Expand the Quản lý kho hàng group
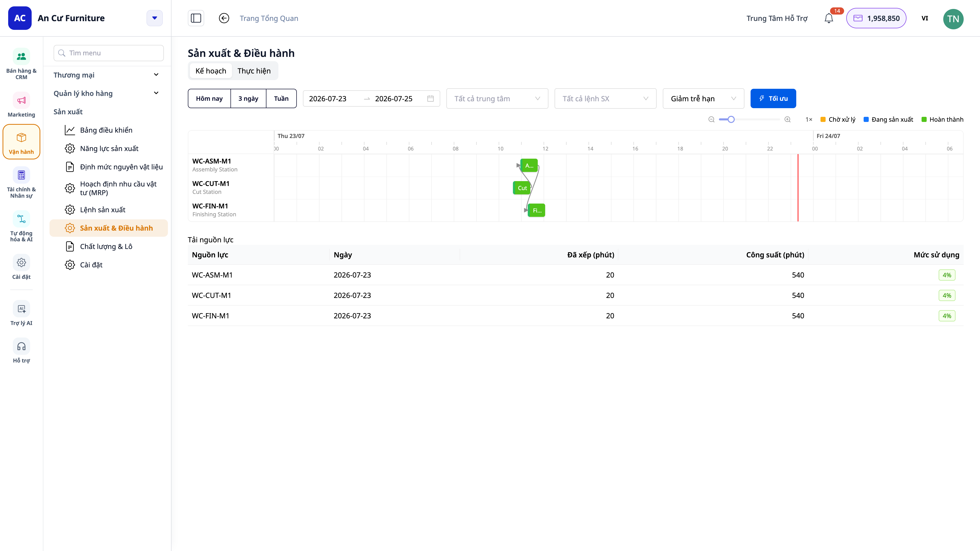This screenshot has width=980, height=551. point(106,93)
